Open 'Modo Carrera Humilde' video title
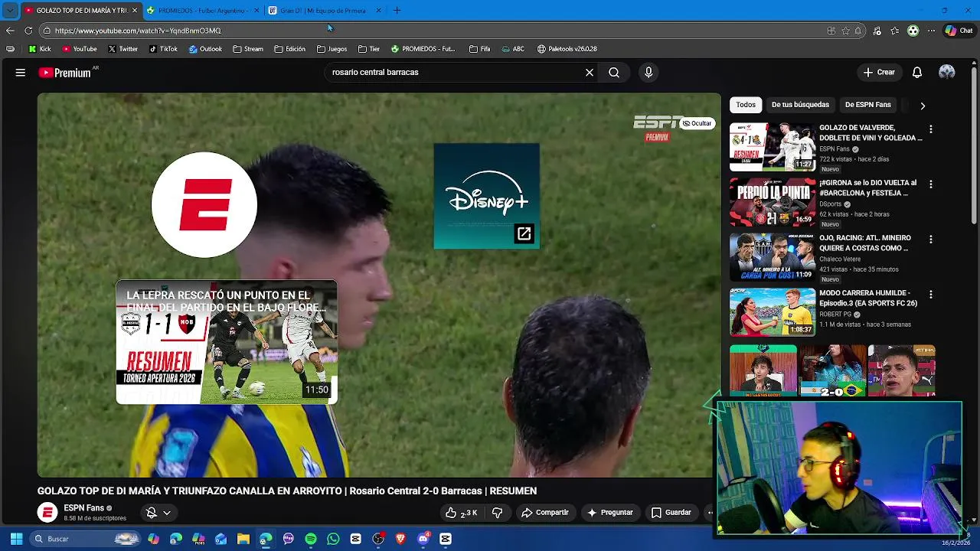The width and height of the screenshot is (980, 551). [x=867, y=298]
